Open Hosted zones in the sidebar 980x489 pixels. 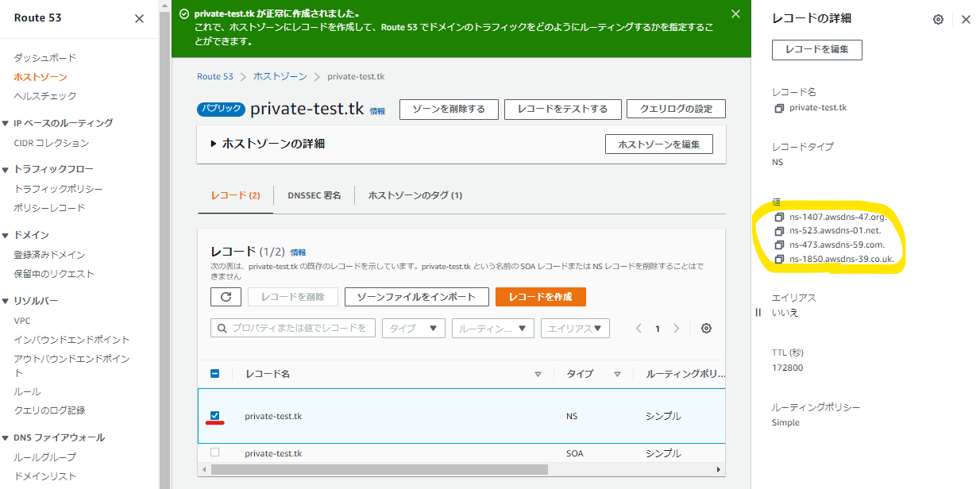tap(41, 77)
